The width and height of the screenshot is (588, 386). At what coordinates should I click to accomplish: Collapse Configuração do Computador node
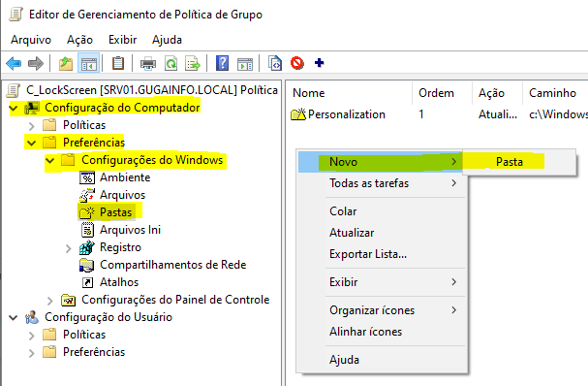(x=14, y=109)
